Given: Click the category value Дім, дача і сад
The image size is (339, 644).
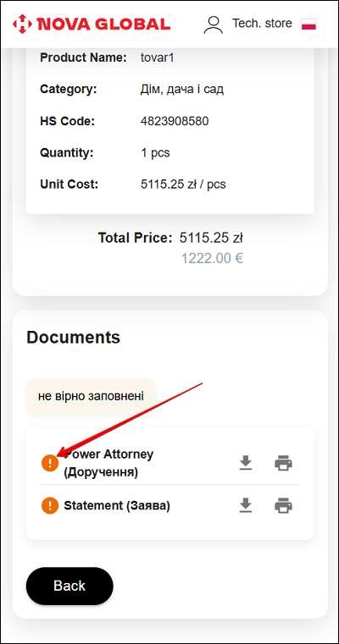Looking at the screenshot, I should 182,89.
